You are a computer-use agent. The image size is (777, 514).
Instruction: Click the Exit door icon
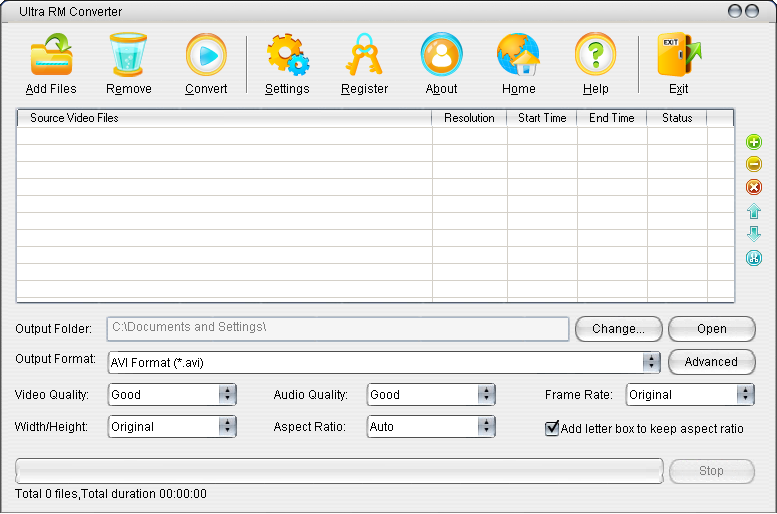pos(679,55)
